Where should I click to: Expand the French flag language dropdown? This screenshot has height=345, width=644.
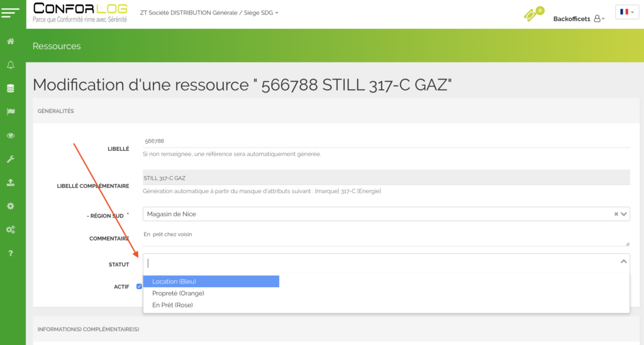pyautogui.click(x=626, y=12)
